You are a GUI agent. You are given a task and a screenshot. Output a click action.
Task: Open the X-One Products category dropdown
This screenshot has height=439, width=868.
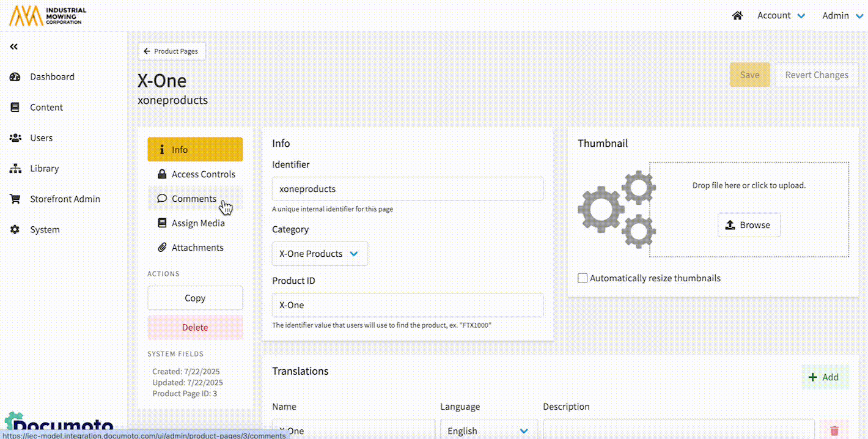pyautogui.click(x=319, y=254)
